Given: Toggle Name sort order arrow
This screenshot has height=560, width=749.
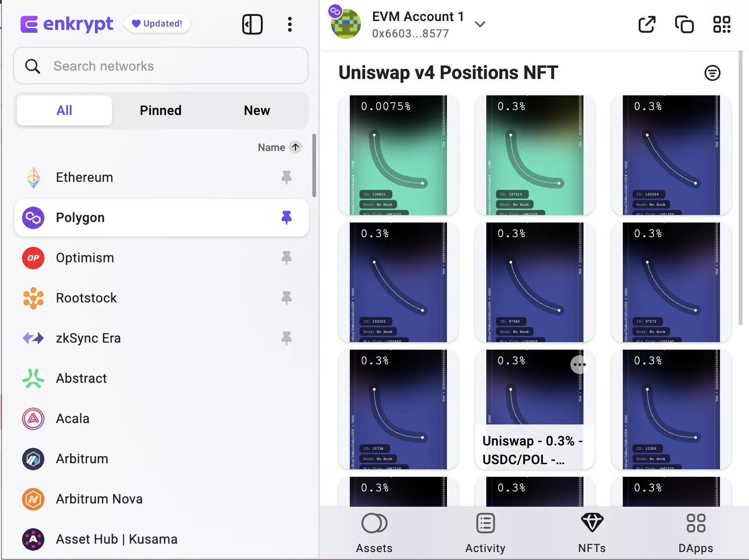Looking at the screenshot, I should point(295,147).
